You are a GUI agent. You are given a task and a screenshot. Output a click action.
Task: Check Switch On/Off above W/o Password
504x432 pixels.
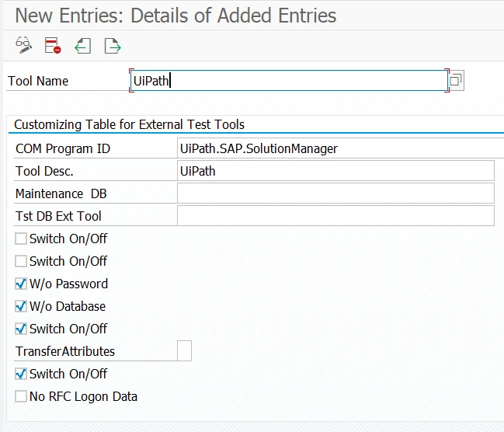[21, 261]
